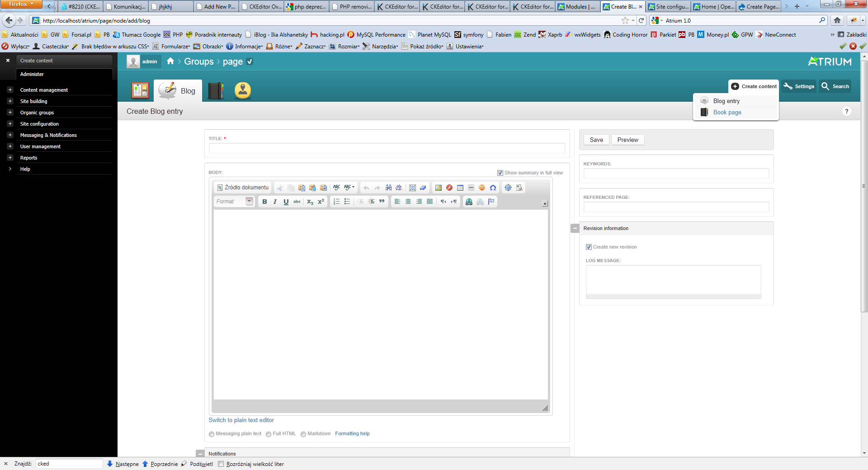Click the Italic button in the editor toolbar
Image resolution: width=868 pixels, height=470 pixels.
(x=275, y=202)
